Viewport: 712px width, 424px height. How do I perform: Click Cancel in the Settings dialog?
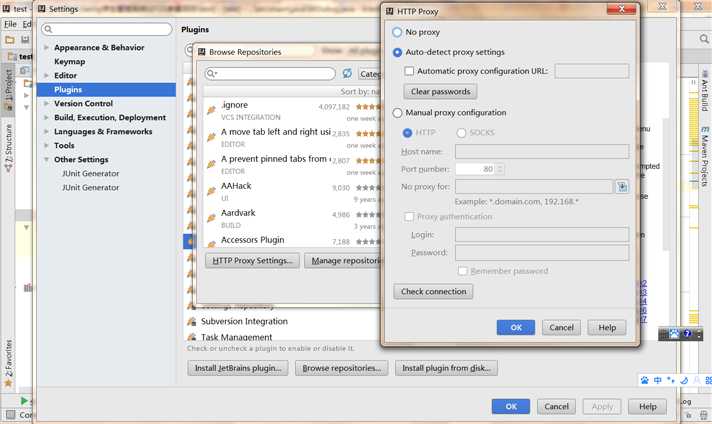pos(556,406)
